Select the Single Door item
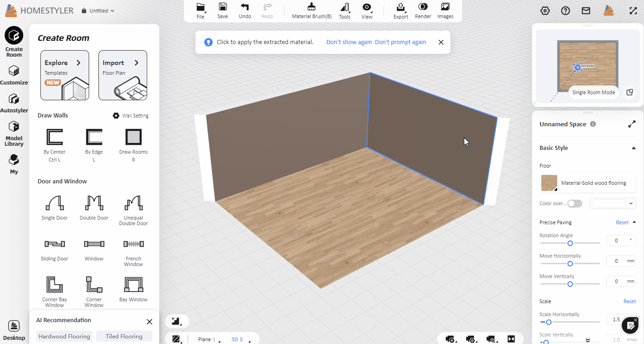The height and width of the screenshot is (344, 644). pyautogui.click(x=54, y=207)
